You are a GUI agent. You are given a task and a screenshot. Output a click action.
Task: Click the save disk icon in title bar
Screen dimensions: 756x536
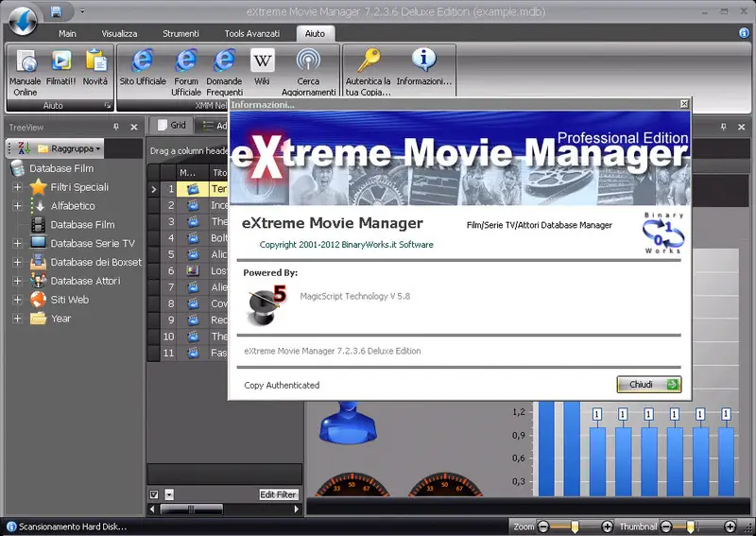[56, 11]
